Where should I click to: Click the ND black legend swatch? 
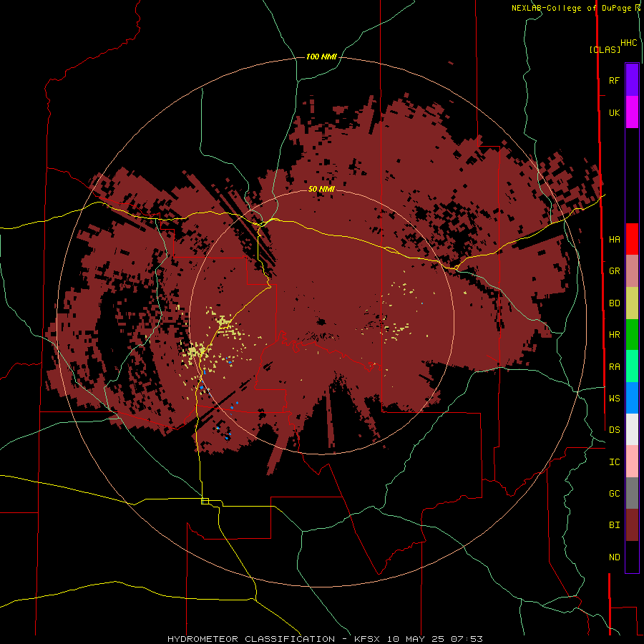tap(632, 557)
